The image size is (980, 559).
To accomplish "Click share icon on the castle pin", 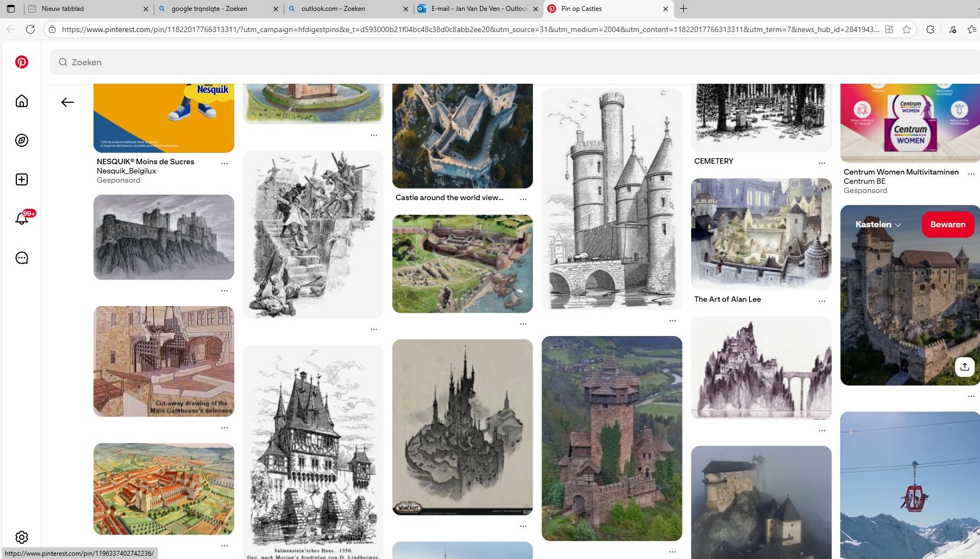I will [964, 367].
